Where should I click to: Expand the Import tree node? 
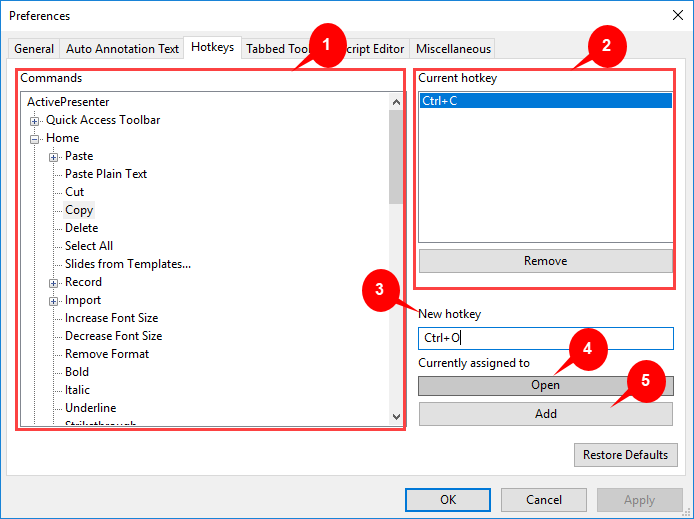[53, 301]
